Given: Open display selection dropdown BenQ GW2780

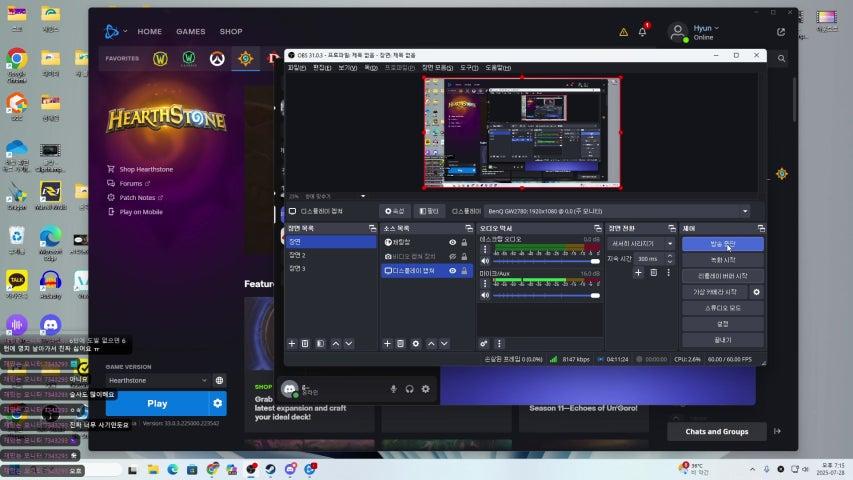Looking at the screenshot, I should [617, 211].
